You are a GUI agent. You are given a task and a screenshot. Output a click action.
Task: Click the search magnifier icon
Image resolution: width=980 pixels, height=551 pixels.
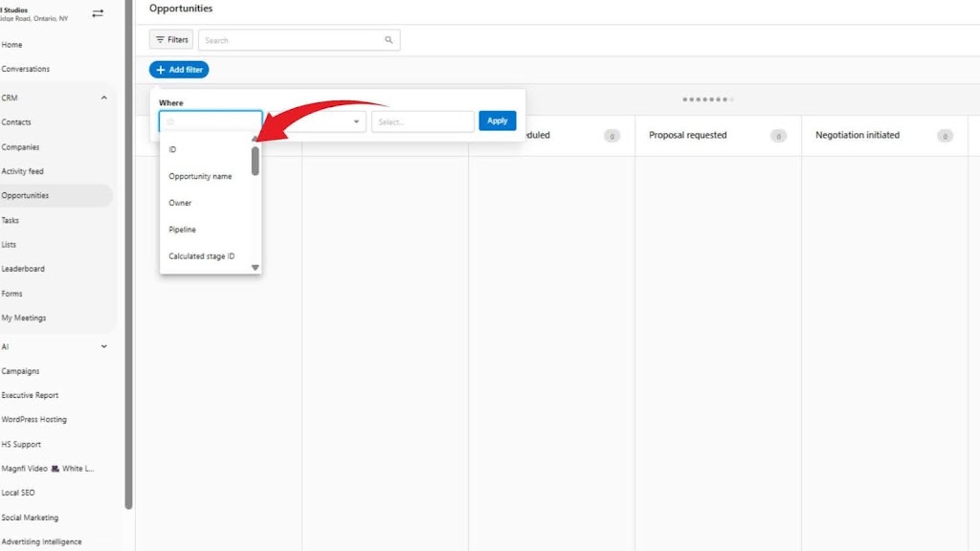[389, 40]
